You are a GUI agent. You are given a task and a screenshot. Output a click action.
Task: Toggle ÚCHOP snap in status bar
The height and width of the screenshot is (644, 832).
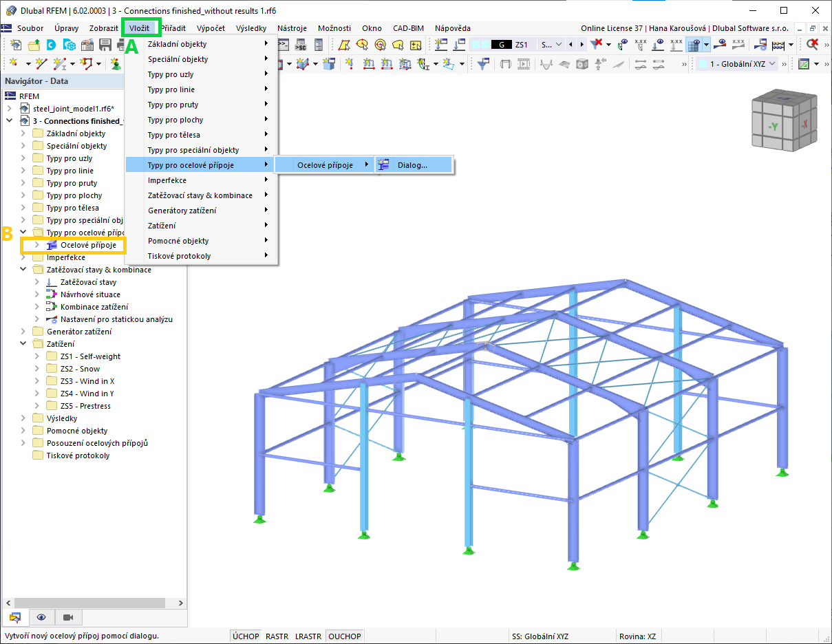coord(246,636)
